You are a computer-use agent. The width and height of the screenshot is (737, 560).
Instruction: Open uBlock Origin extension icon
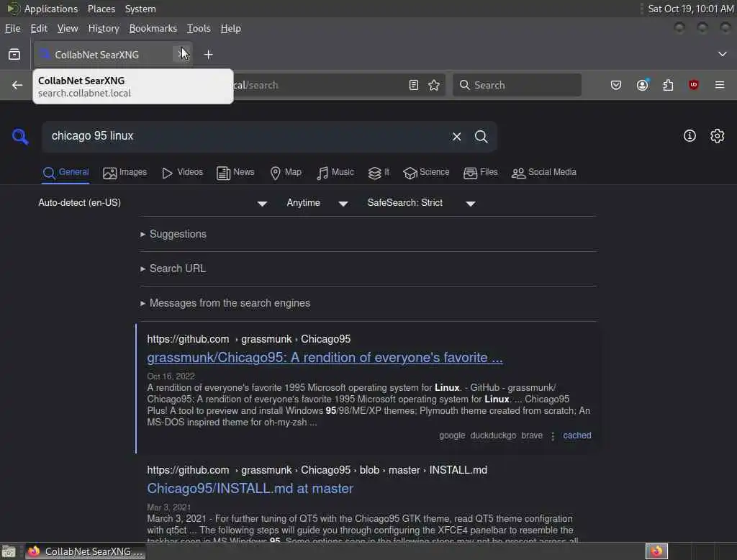pos(693,85)
